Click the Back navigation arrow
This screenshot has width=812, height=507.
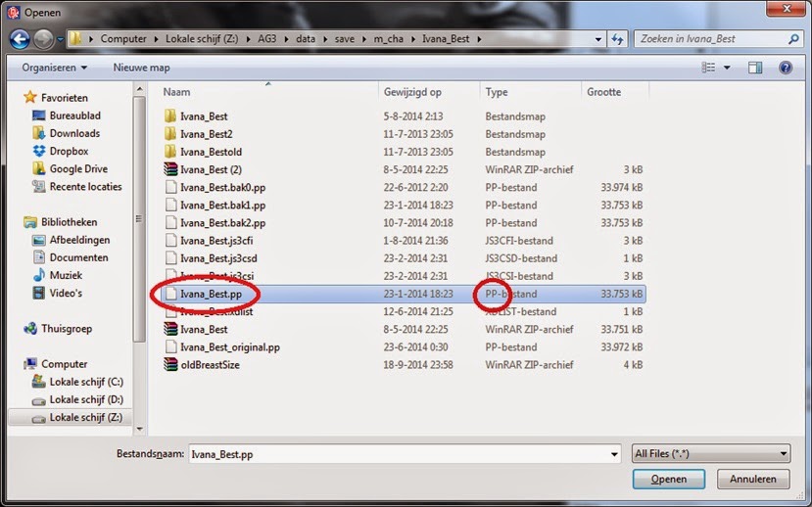20,39
